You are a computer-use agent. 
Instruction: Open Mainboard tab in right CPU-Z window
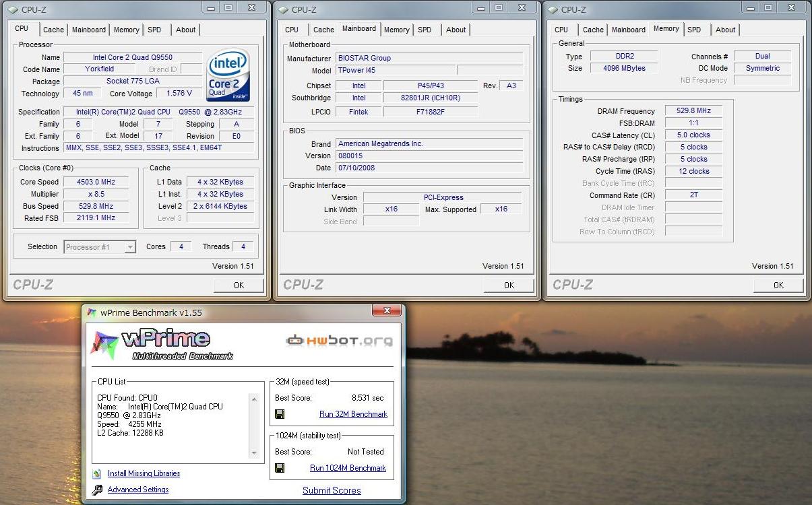tap(628, 30)
